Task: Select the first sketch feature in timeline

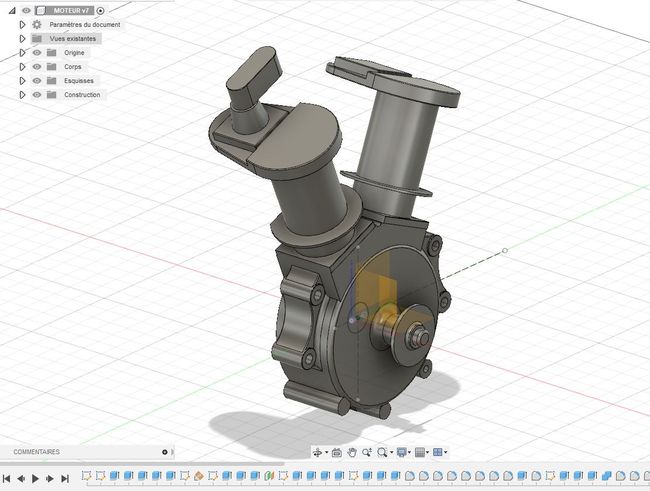Action: (86, 476)
